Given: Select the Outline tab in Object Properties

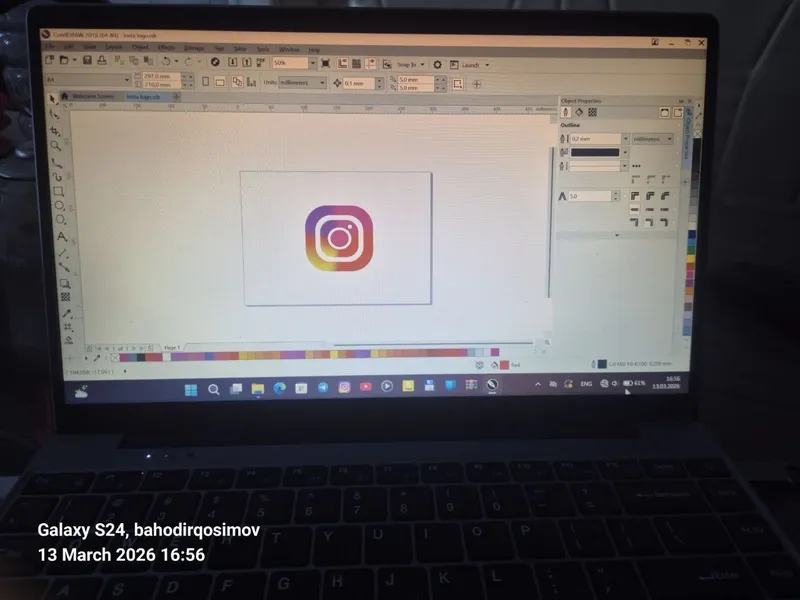Looking at the screenshot, I should coord(565,112).
